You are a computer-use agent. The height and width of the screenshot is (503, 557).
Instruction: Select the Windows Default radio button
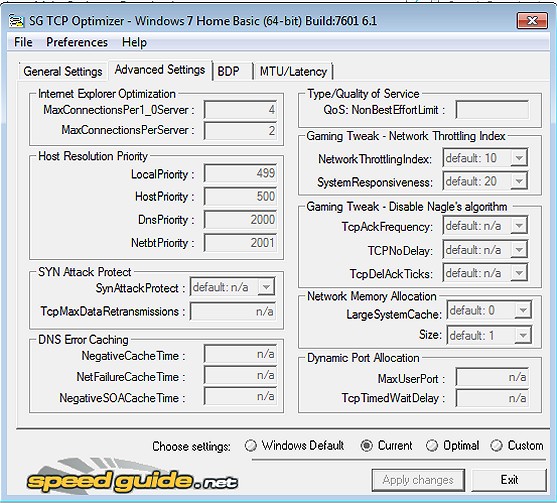(x=251, y=445)
